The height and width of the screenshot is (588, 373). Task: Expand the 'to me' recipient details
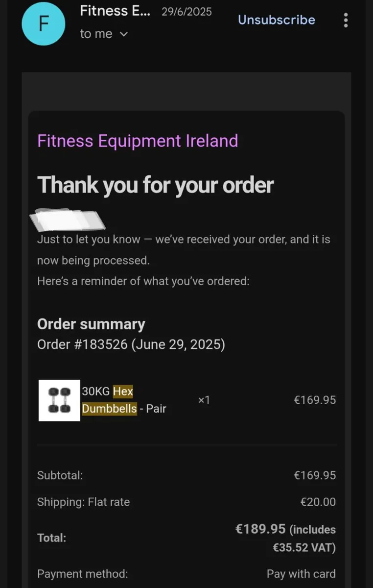point(105,34)
